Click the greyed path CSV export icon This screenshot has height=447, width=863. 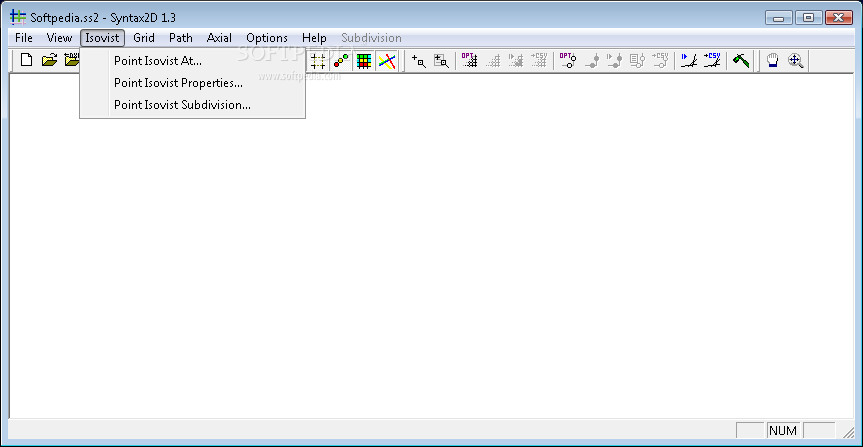pyautogui.click(x=659, y=60)
